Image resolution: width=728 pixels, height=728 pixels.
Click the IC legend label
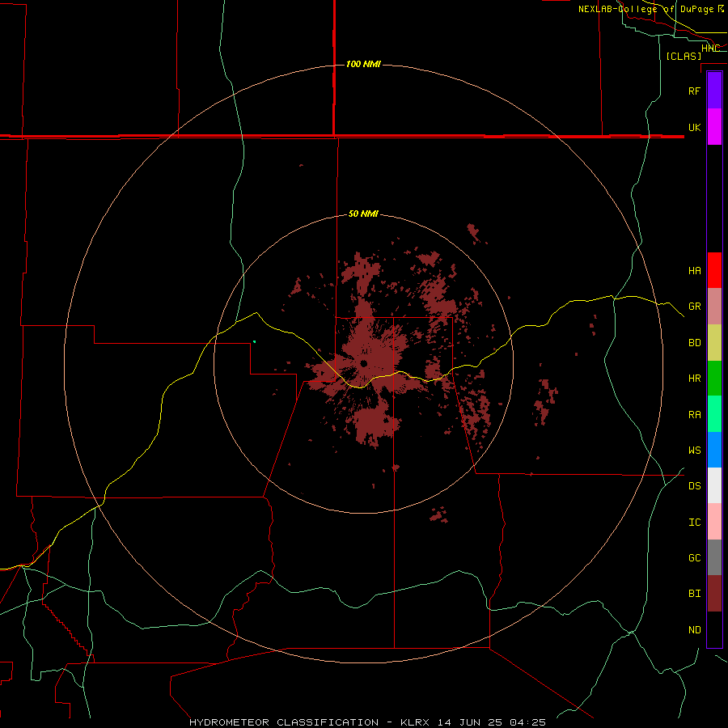[694, 523]
